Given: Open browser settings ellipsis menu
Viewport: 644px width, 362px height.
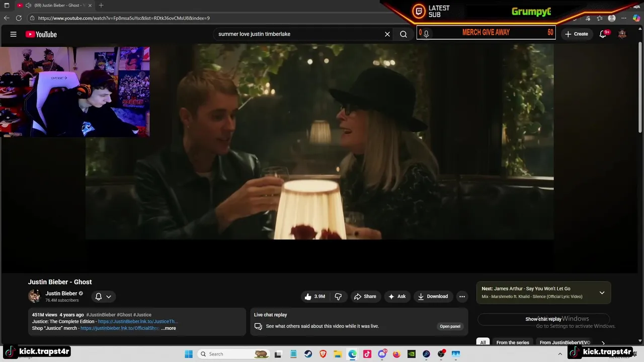Looking at the screenshot, I should (x=624, y=18).
